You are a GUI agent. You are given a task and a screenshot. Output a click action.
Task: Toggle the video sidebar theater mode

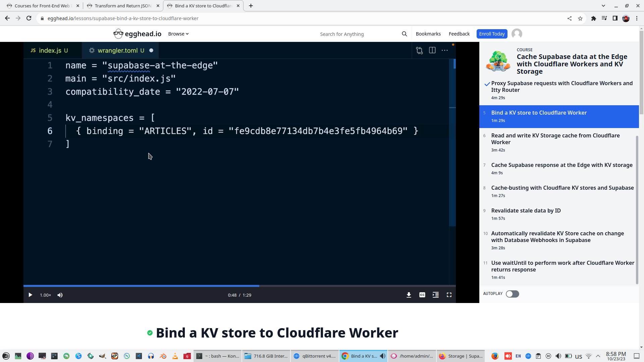point(435,295)
